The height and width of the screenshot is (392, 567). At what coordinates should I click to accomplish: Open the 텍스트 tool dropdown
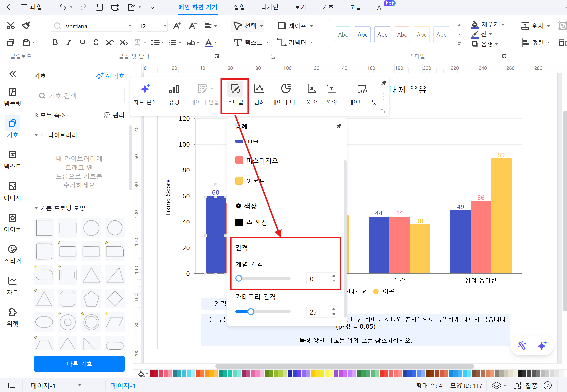[268, 42]
